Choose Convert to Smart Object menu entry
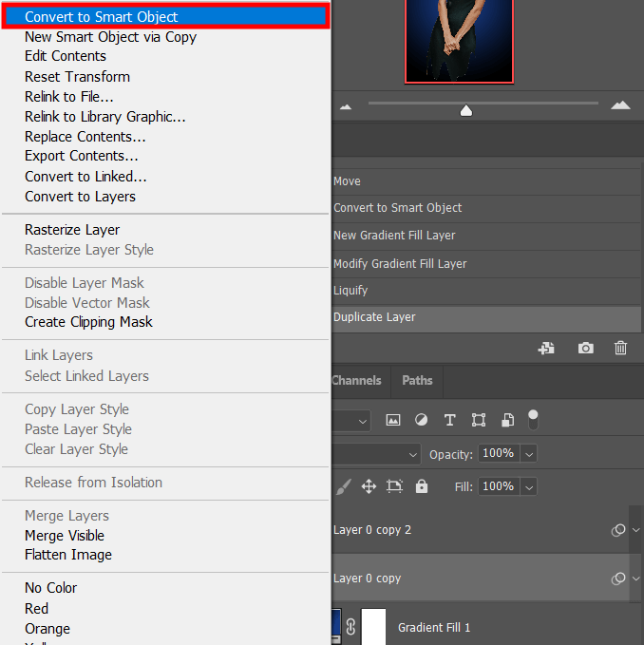Screen dimensions: 644x645 [x=164, y=16]
